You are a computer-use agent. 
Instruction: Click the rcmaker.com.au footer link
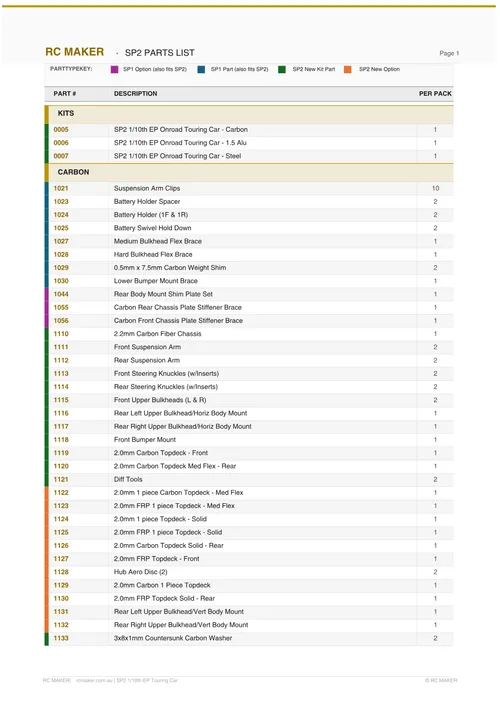tap(94, 680)
